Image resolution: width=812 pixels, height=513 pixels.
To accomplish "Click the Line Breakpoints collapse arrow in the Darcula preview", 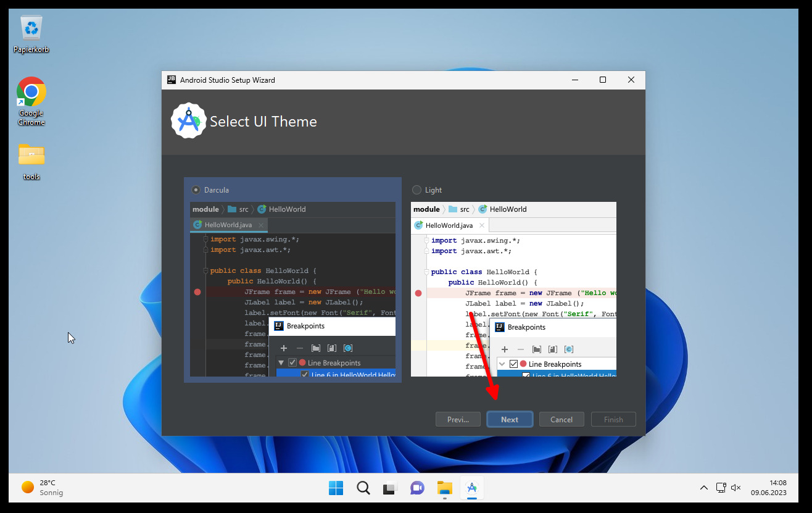I will (x=281, y=363).
